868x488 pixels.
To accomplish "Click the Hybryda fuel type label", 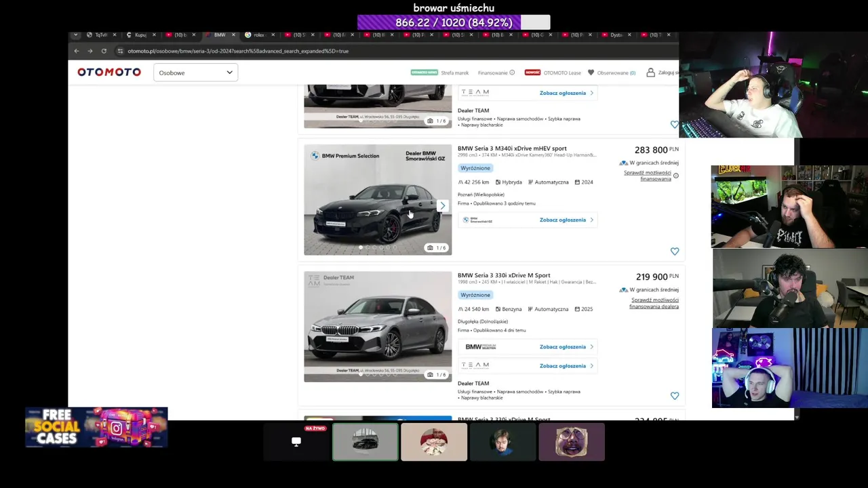I will [x=512, y=182].
